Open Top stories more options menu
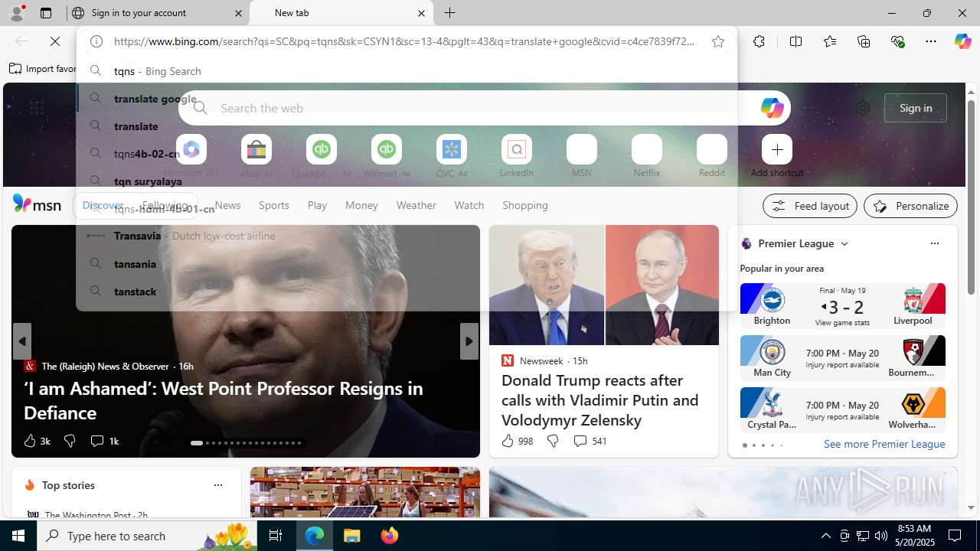 [x=217, y=485]
